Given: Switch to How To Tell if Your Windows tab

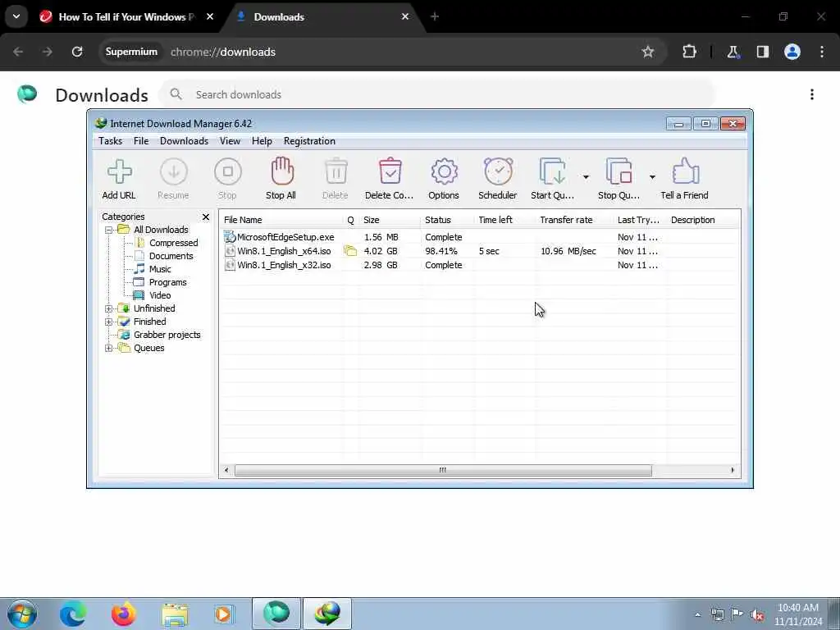Looking at the screenshot, I should point(126,17).
